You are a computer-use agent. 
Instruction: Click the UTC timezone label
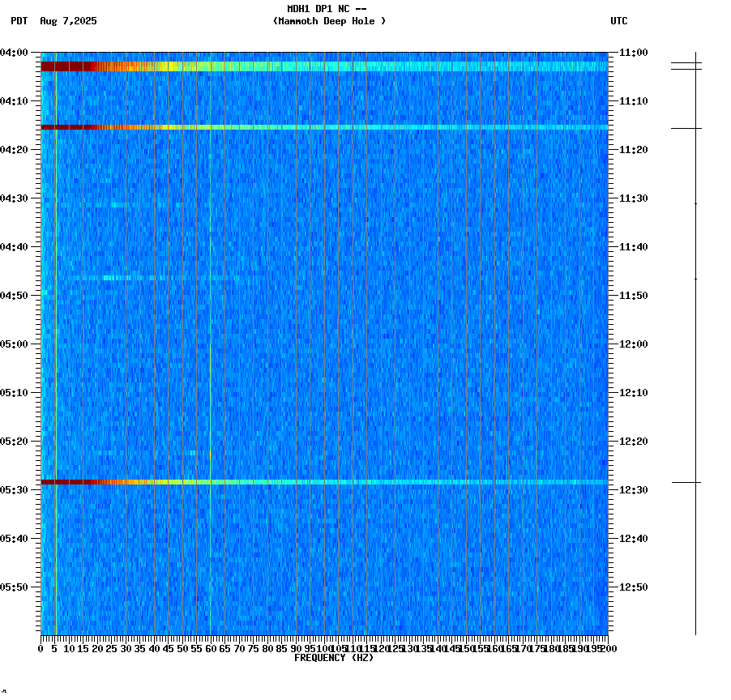point(620,22)
